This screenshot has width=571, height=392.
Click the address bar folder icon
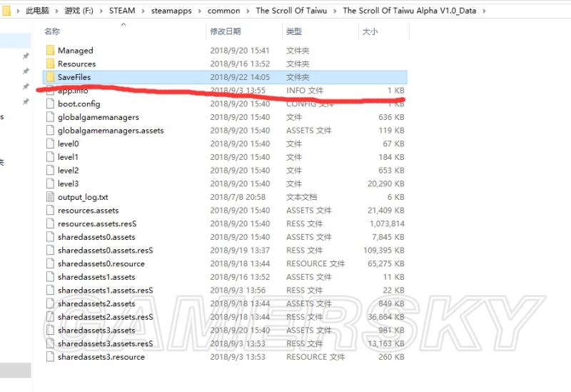(6, 11)
